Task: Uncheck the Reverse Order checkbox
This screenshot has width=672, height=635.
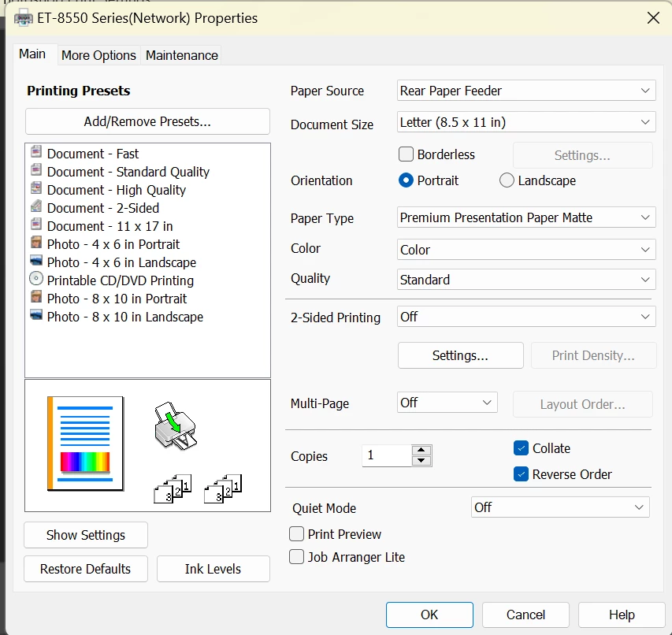Action: (x=521, y=474)
